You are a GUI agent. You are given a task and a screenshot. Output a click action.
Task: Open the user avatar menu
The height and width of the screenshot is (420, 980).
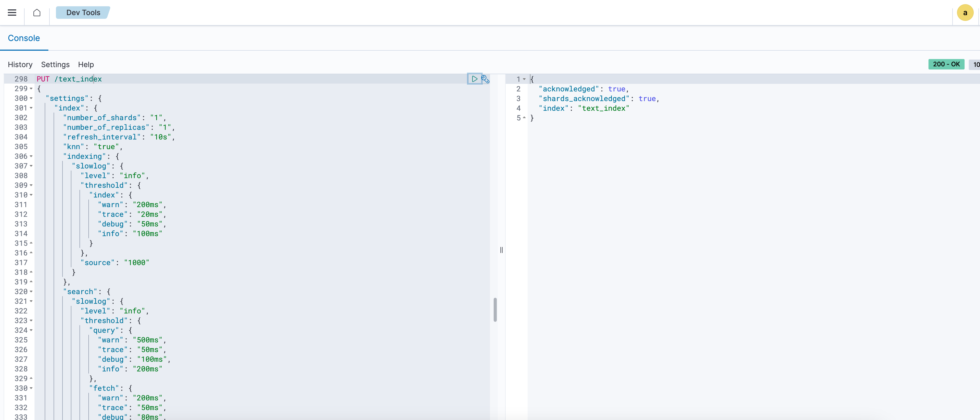click(x=965, y=13)
